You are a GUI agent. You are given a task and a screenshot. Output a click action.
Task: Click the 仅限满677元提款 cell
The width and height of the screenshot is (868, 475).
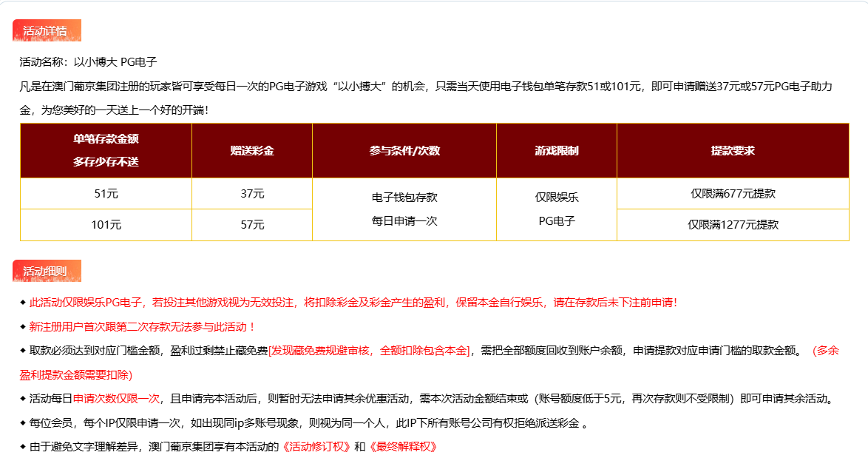point(732,194)
